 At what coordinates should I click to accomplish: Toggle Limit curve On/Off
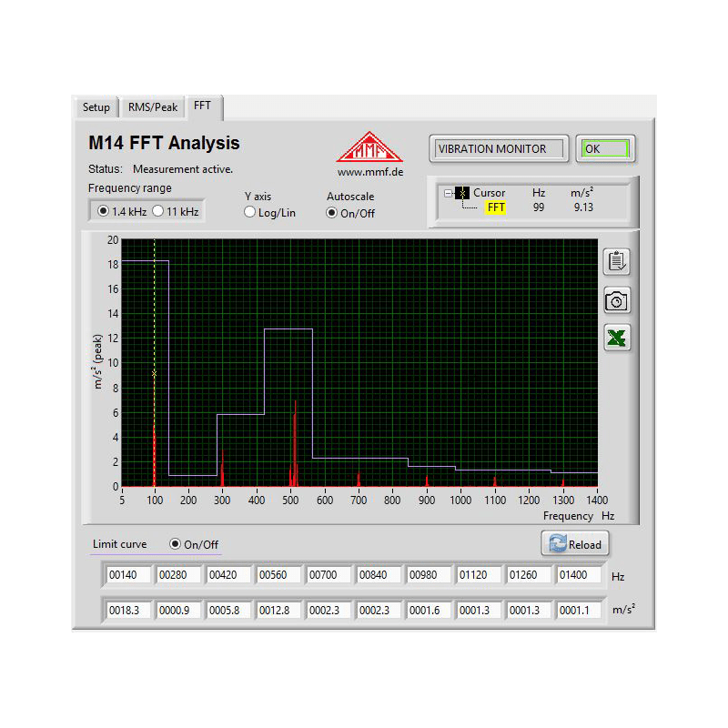coord(176,544)
